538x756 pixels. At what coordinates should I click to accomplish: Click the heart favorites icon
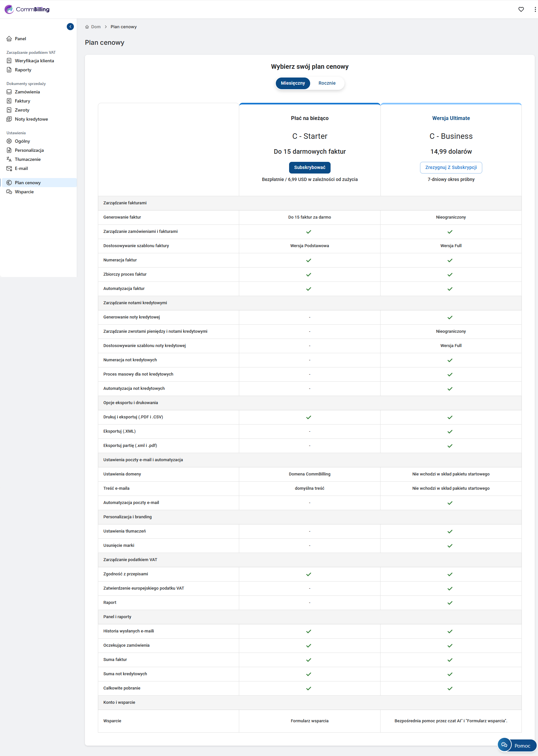(x=521, y=9)
